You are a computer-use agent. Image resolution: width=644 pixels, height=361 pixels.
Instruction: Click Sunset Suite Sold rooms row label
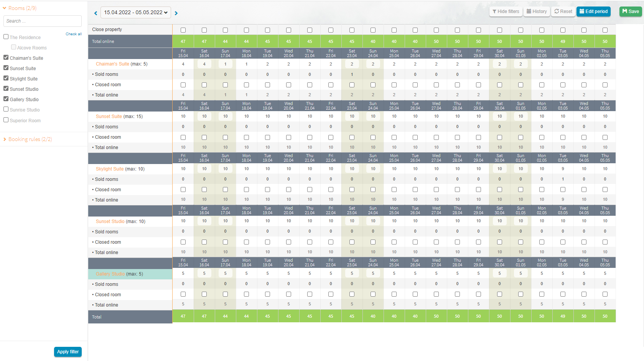(x=105, y=127)
